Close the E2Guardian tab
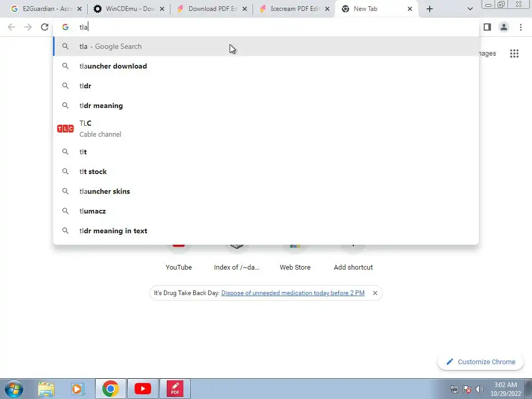This screenshot has height=399, width=532. pyautogui.click(x=79, y=9)
